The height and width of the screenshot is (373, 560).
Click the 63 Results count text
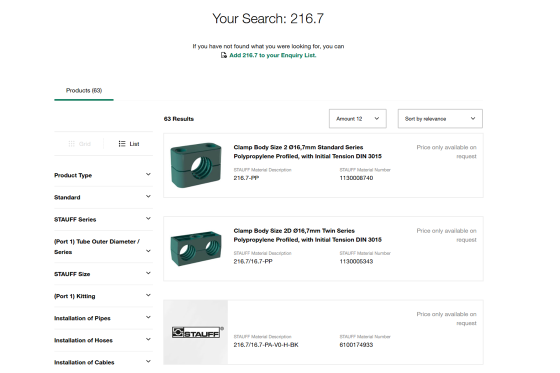179,119
